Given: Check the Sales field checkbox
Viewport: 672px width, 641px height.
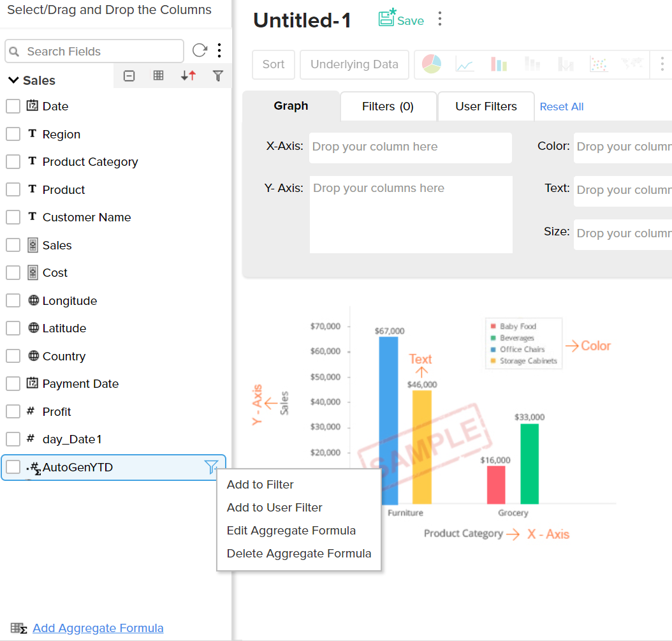Looking at the screenshot, I should [x=12, y=244].
